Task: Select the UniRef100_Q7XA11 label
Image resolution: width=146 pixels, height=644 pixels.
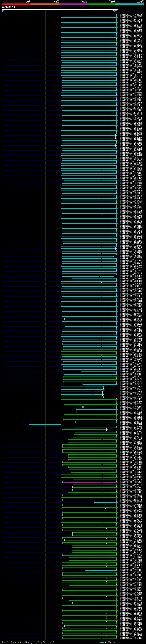Action: (x=131, y=409)
